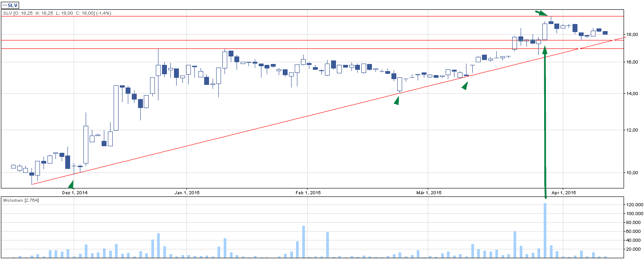Click the 16,00 price axis label
The width and height of the screenshot is (644, 260).
pyautogui.click(x=632, y=62)
